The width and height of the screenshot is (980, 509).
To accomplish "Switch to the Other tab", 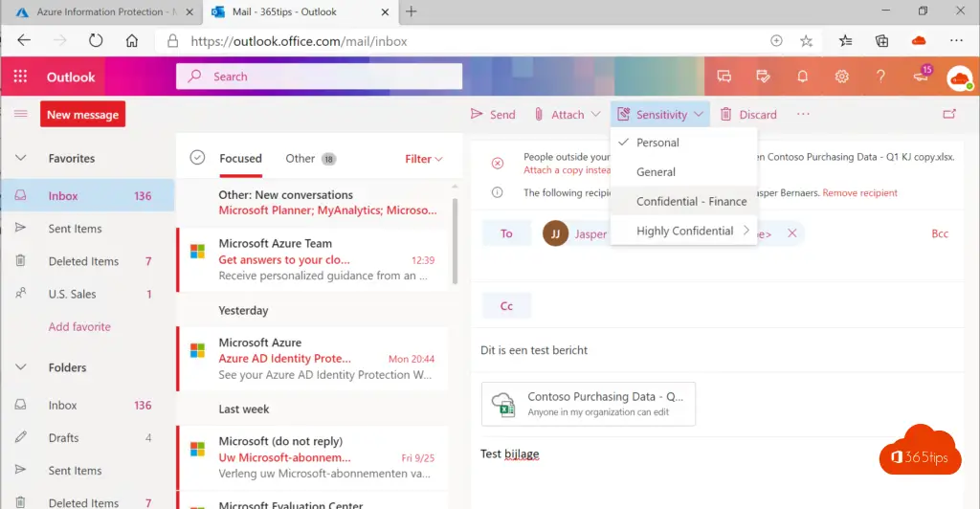I will (311, 159).
